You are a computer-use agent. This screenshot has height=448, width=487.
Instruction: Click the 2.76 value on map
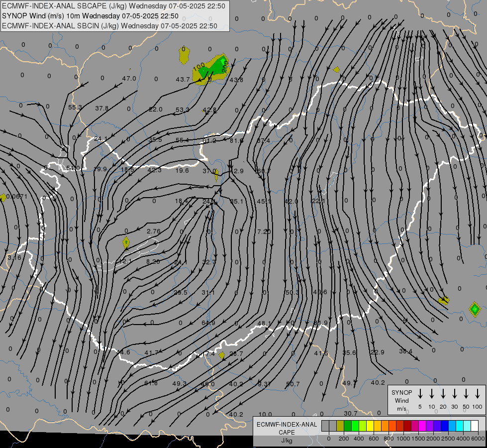[153, 231]
